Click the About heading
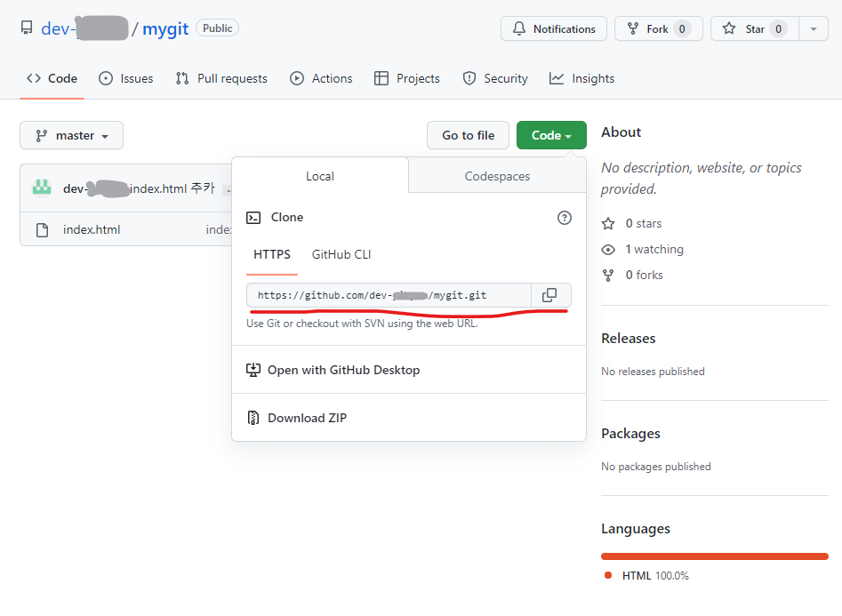 (621, 132)
